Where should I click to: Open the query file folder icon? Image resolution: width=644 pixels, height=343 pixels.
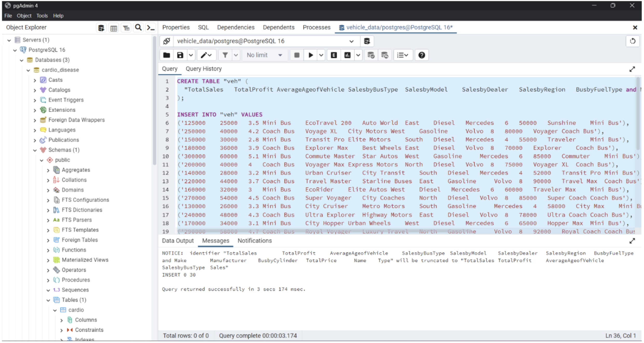166,55
